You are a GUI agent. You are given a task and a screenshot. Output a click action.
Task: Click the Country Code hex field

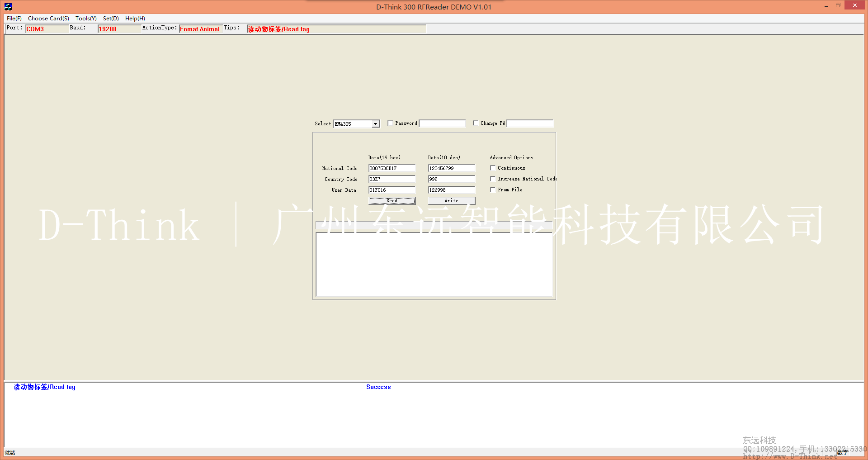392,179
